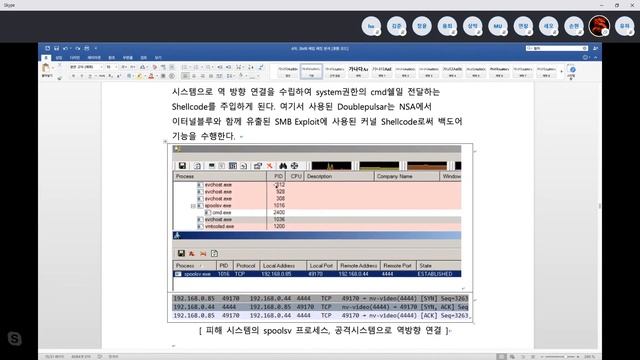Click the proofing check icon in status bar
This screenshot has height=360, width=640.
click(x=100, y=356)
